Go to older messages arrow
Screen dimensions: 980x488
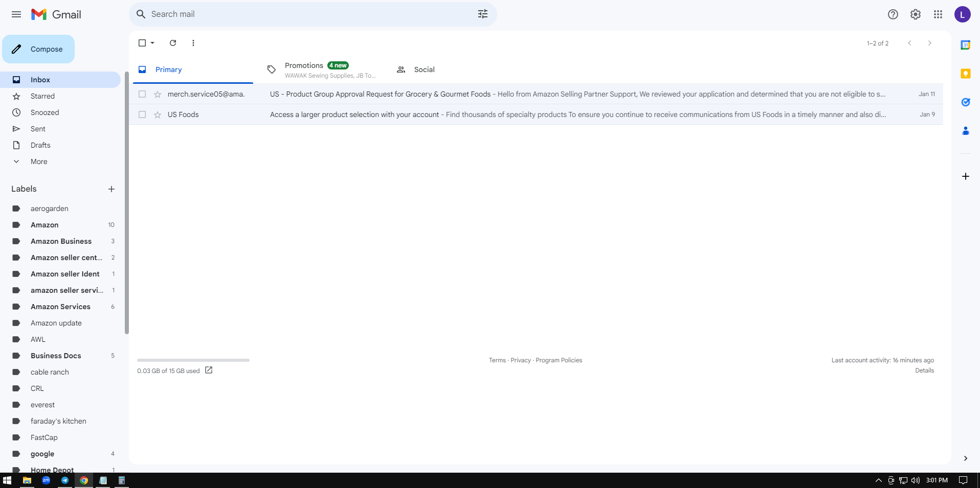pos(930,43)
